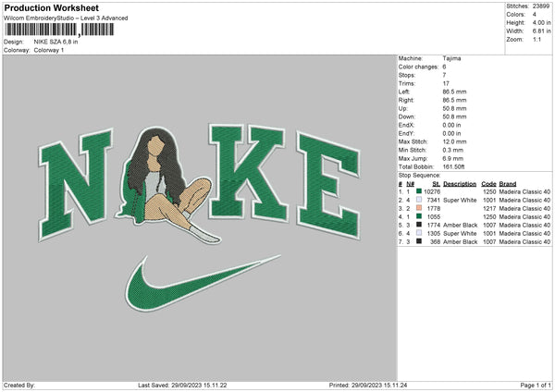Click the Code column header
This screenshot has width=555, height=392.
(x=489, y=183)
